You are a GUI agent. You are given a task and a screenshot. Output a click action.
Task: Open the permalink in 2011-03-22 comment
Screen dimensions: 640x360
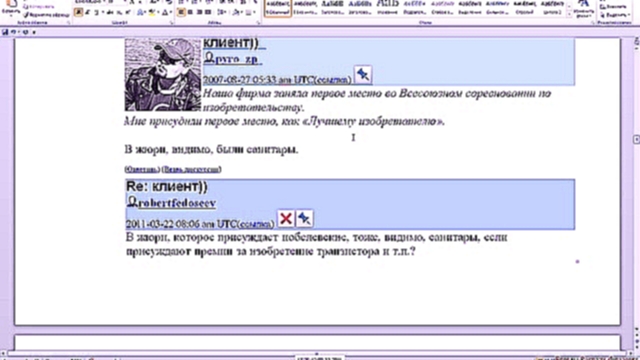[x=256, y=224]
